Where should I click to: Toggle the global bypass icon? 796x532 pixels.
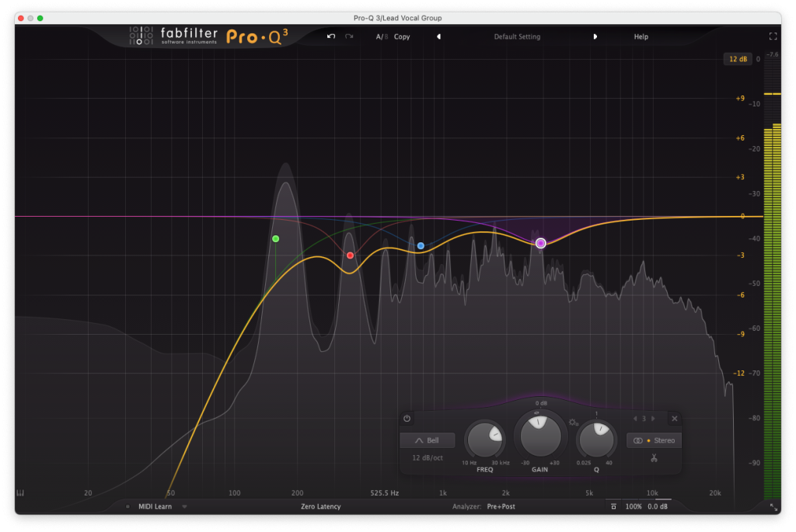click(x=614, y=506)
